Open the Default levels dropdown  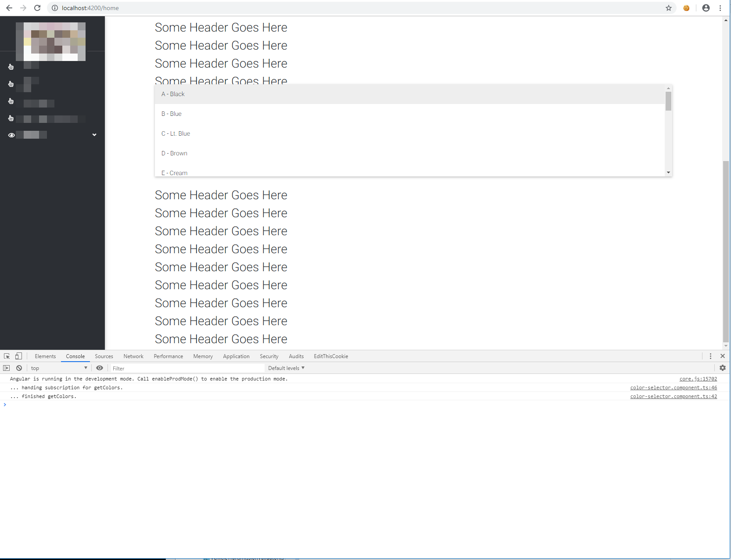pyautogui.click(x=286, y=368)
